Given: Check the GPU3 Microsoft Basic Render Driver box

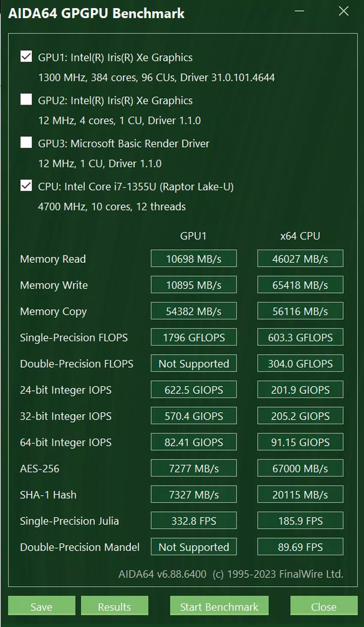Looking at the screenshot, I should pos(26,142).
